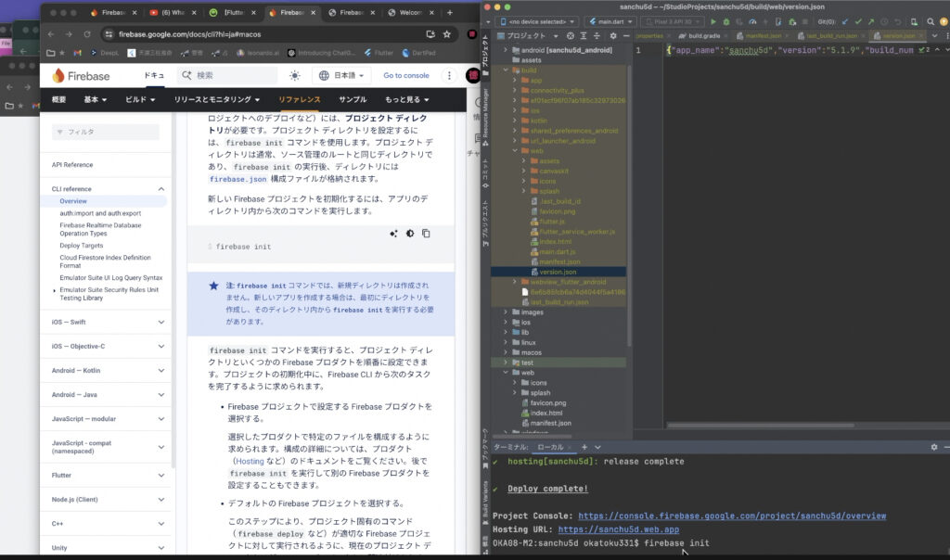Copy the firebase init code sample
The height and width of the screenshot is (560, 950).
426,234
